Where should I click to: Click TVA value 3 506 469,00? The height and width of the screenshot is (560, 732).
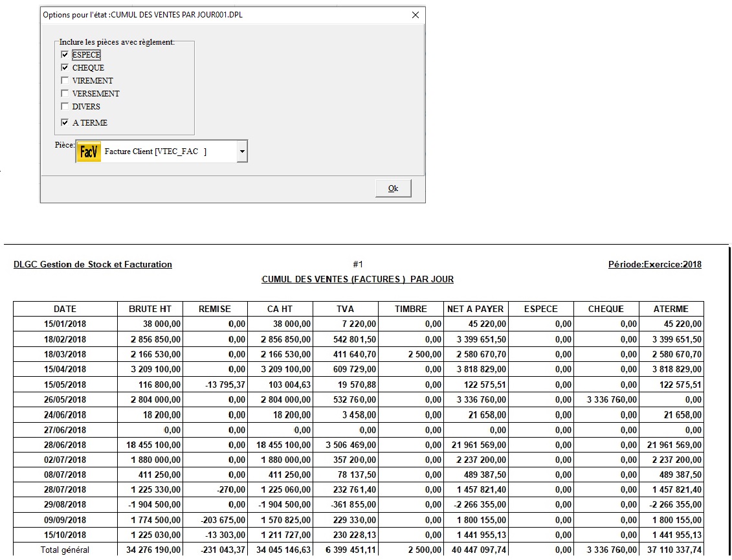pyautogui.click(x=351, y=445)
